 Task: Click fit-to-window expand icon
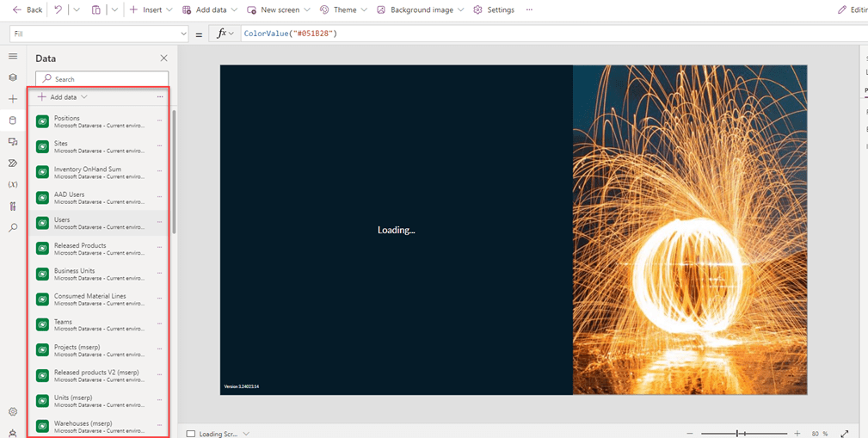[x=844, y=434]
